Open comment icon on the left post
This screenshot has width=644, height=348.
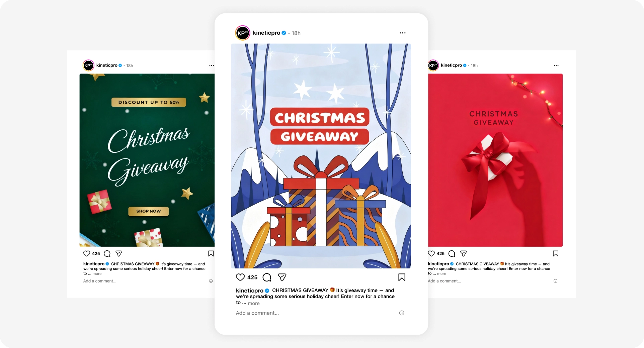click(107, 253)
